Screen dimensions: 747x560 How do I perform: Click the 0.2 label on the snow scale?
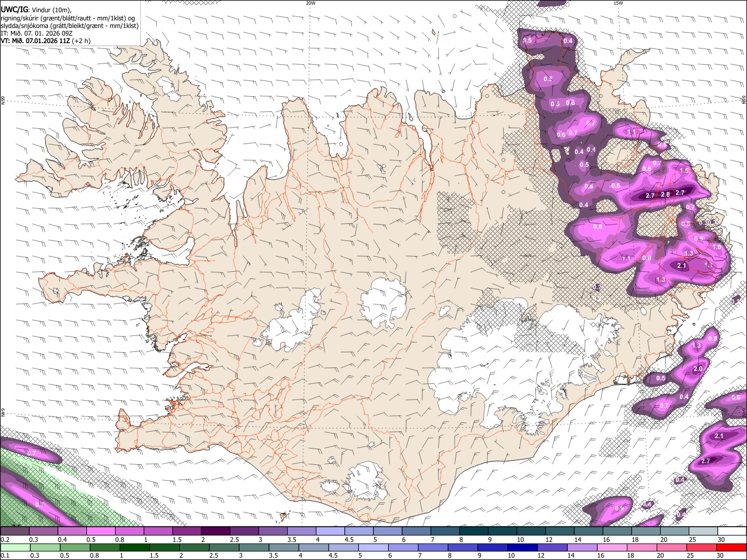(x=5, y=540)
